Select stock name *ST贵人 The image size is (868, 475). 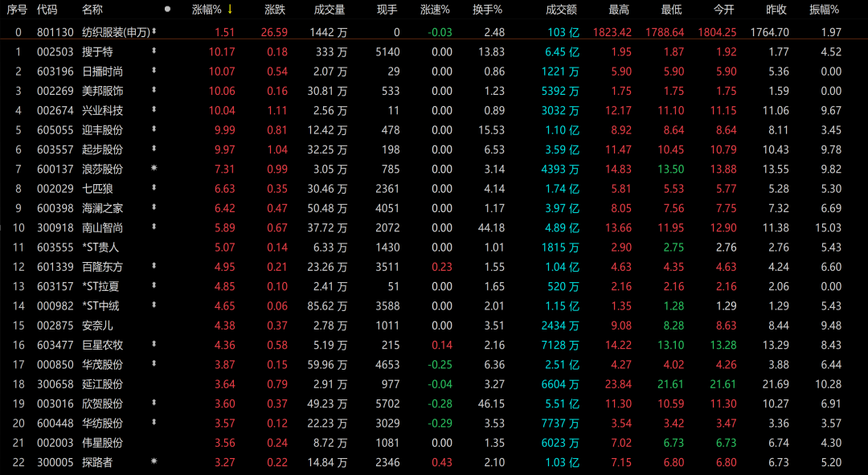tap(100, 248)
